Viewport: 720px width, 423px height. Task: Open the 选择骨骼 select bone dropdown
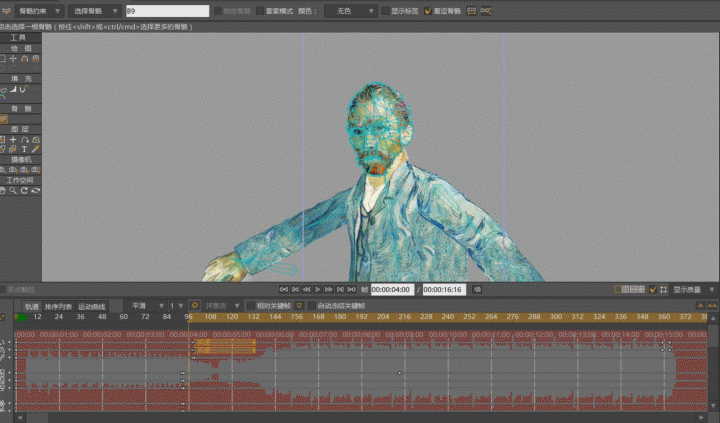click(94, 11)
